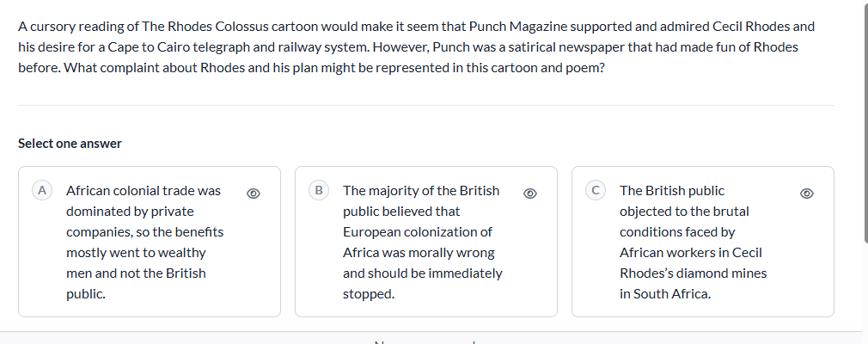
Task: Click "men and not the British" in answer A
Action: (136, 273)
